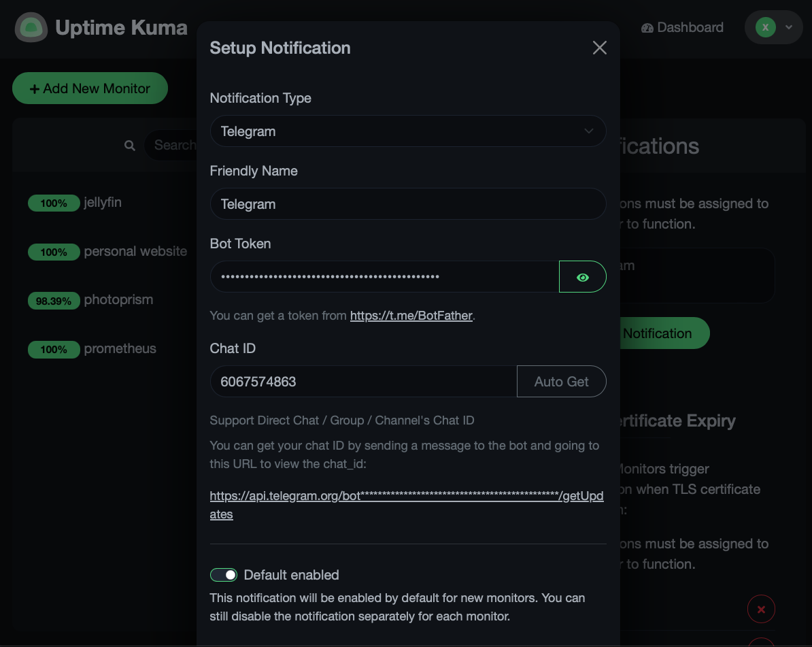Click the Uptime Kuma logo icon
The width and height of the screenshot is (812, 647).
tap(31, 27)
